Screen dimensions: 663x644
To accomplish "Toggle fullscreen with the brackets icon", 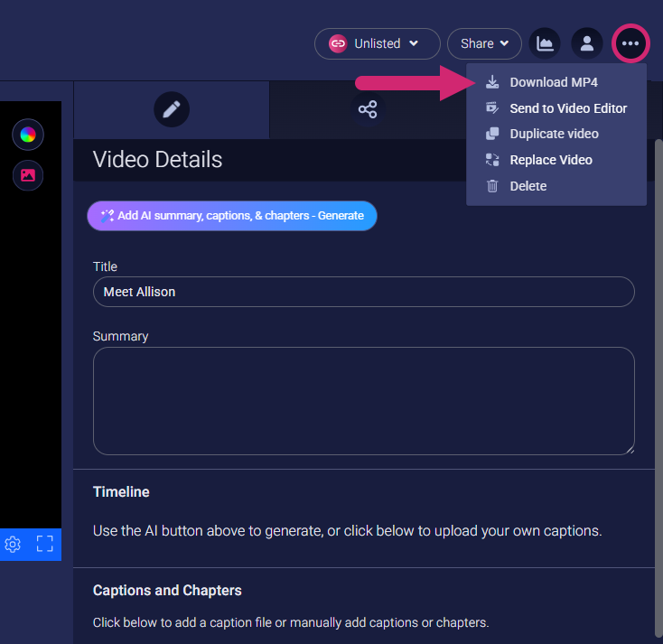I will 45,544.
